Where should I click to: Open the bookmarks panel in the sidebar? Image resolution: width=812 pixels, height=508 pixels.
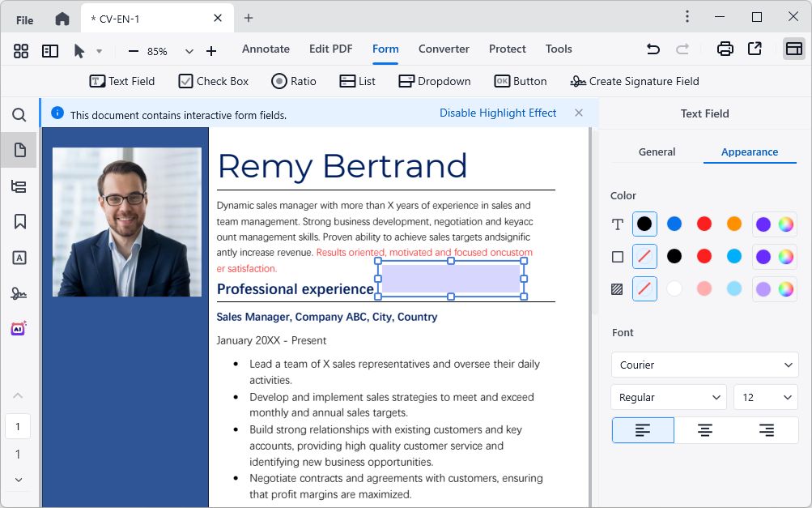[x=19, y=221]
